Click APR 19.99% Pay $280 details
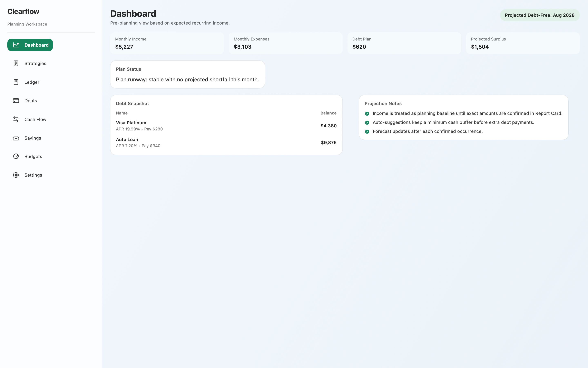 click(x=139, y=129)
